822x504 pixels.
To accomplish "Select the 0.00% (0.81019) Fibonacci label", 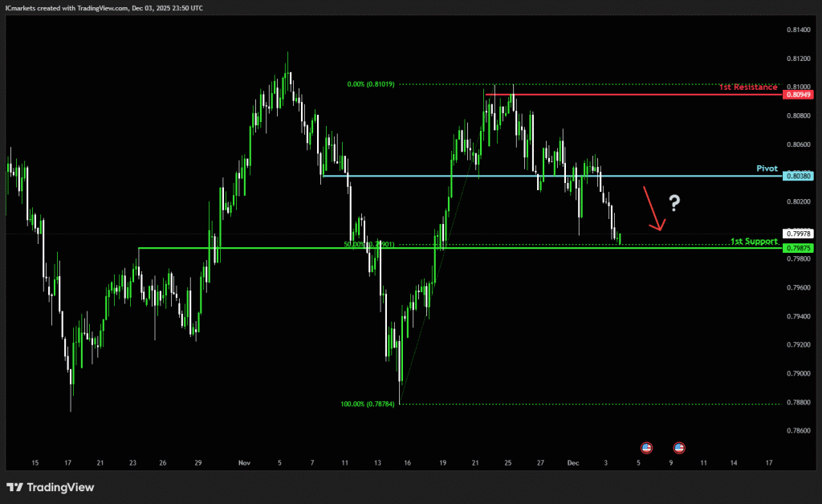I will point(371,83).
